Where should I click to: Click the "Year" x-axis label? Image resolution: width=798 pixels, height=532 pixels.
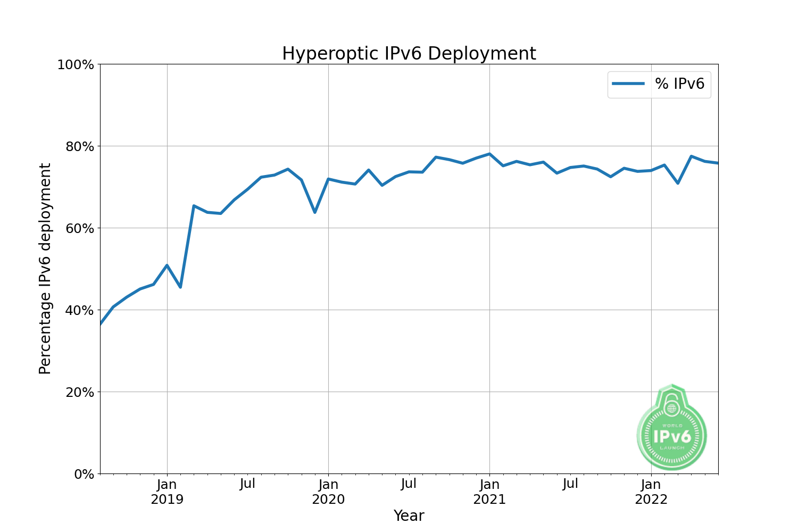pos(409,516)
